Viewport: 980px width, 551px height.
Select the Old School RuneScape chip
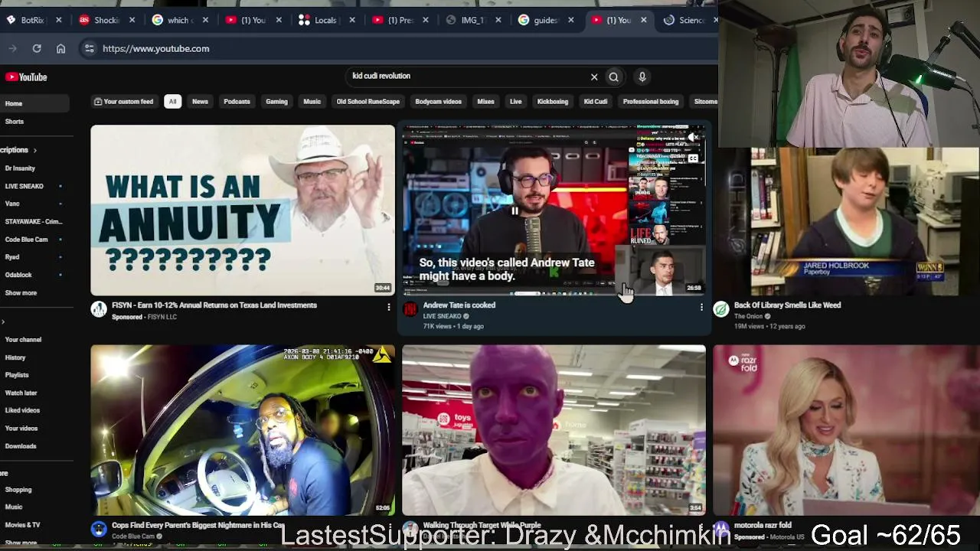coord(367,101)
